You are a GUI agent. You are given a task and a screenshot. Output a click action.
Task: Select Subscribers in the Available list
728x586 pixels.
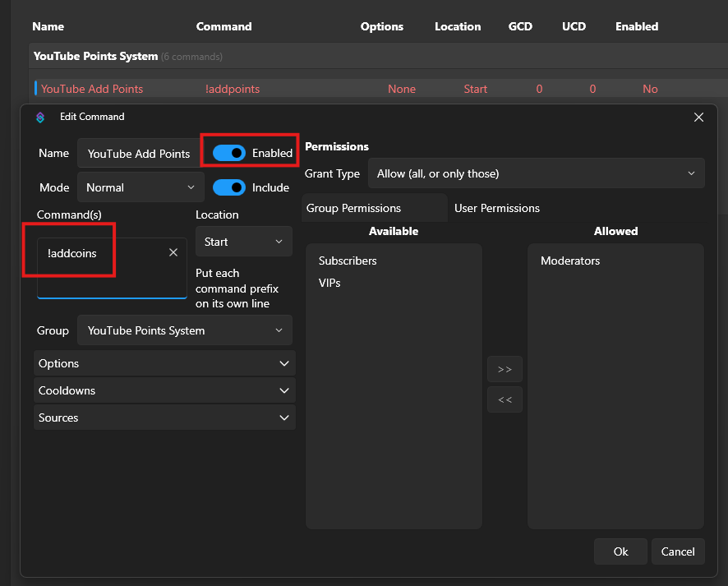[x=348, y=261]
